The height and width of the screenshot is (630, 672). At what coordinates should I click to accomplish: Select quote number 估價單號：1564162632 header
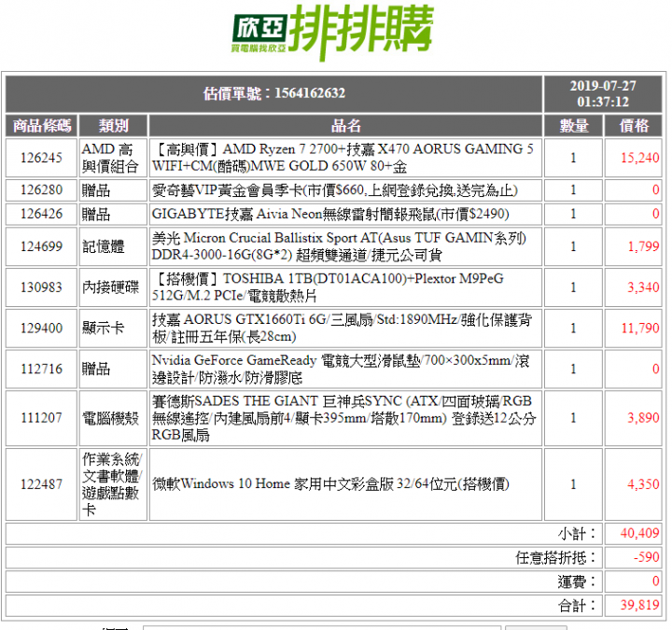[x=274, y=93]
